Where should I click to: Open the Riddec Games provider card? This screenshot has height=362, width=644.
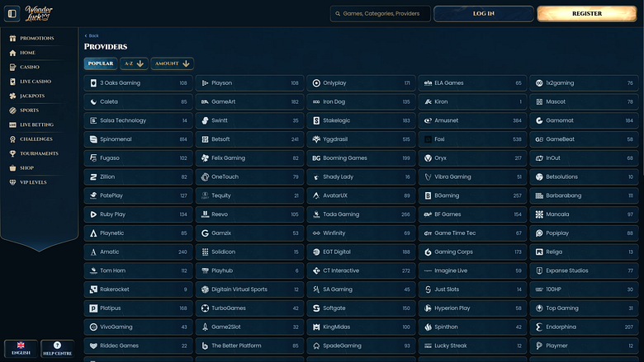tap(139, 346)
